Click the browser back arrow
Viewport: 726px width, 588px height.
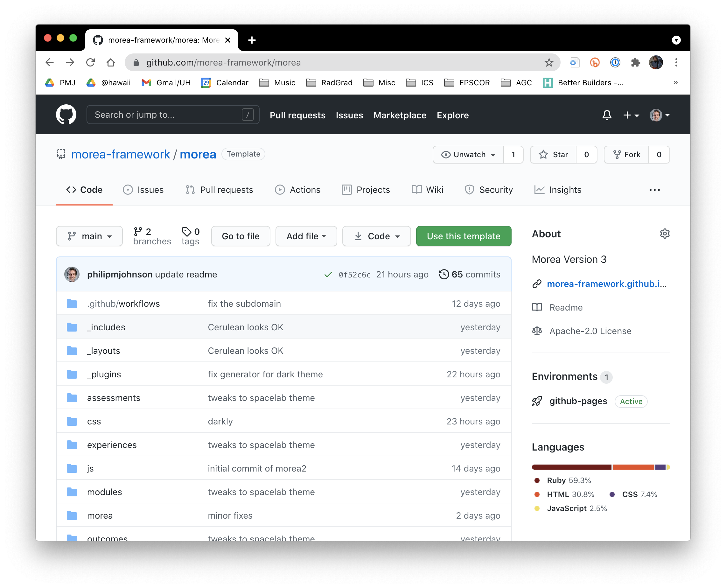coord(50,62)
